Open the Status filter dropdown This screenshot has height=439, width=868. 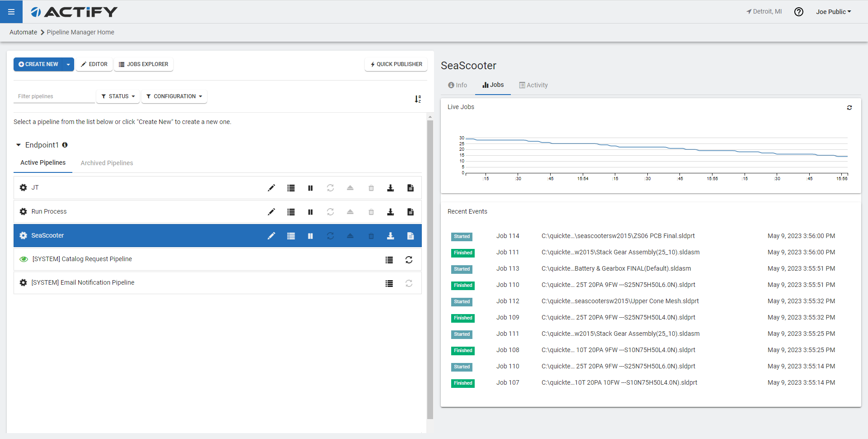click(x=118, y=96)
